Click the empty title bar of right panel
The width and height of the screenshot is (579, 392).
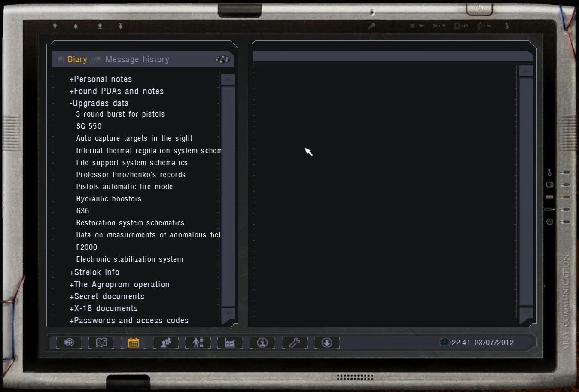click(392, 56)
